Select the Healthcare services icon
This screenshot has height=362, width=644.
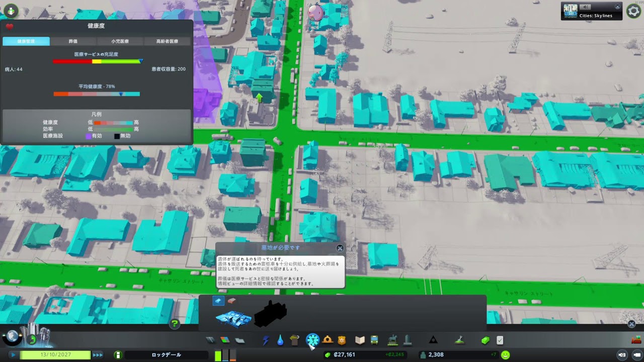click(312, 340)
